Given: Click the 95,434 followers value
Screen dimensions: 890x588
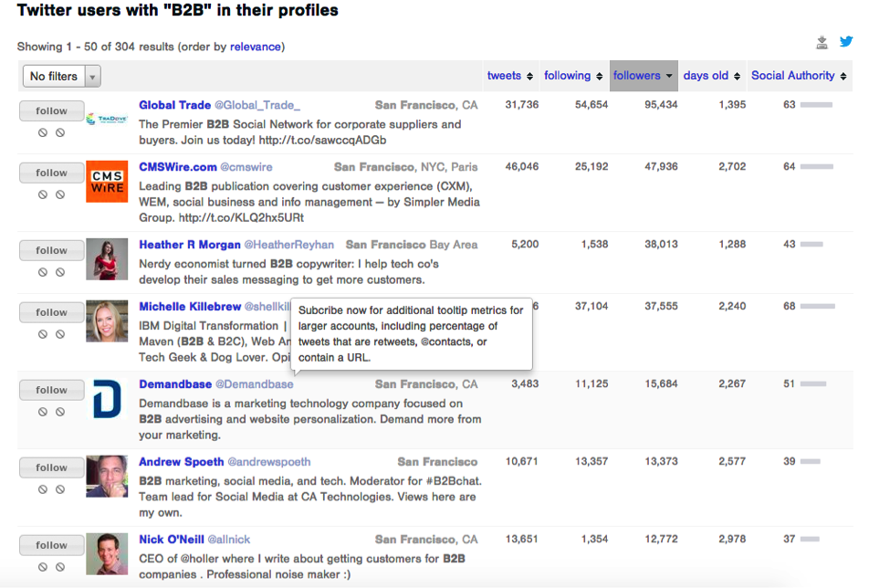Looking at the screenshot, I should coord(661,105).
